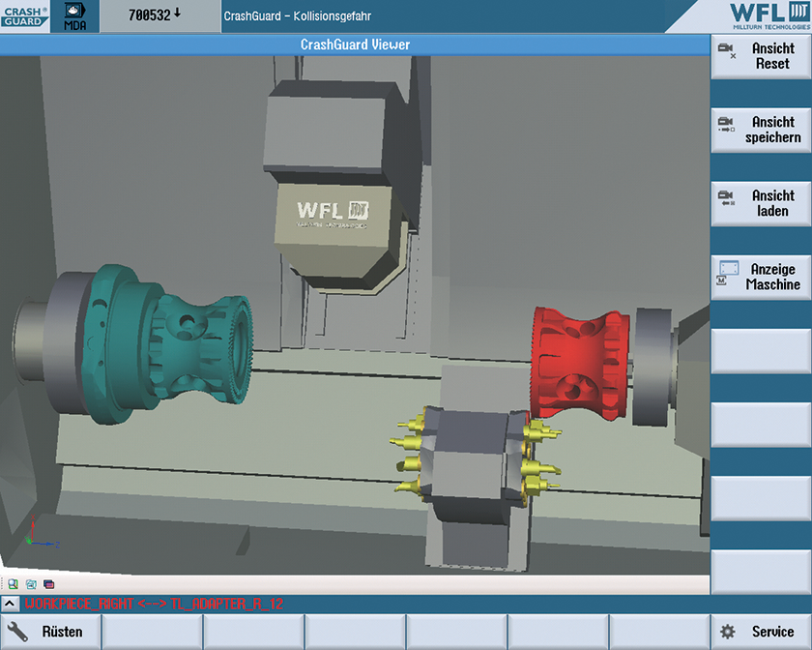Viewport: 812px width, 650px height.
Task: Click the CrashGuard logo icon
Action: 23,15
